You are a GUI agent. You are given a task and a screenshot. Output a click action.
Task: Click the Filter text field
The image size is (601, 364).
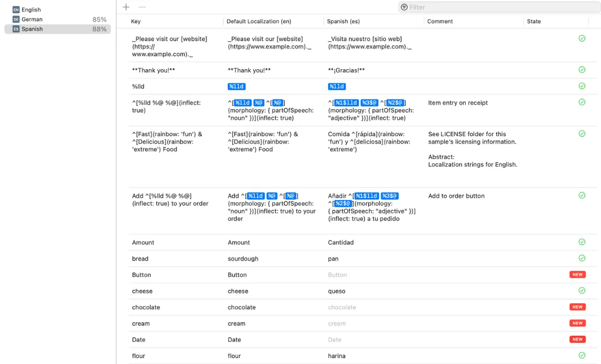[x=498, y=7]
